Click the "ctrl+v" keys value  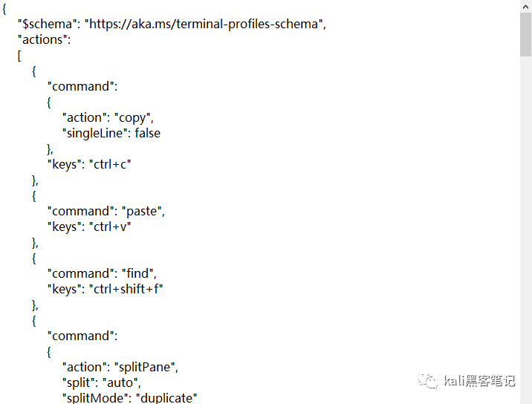[x=110, y=227]
